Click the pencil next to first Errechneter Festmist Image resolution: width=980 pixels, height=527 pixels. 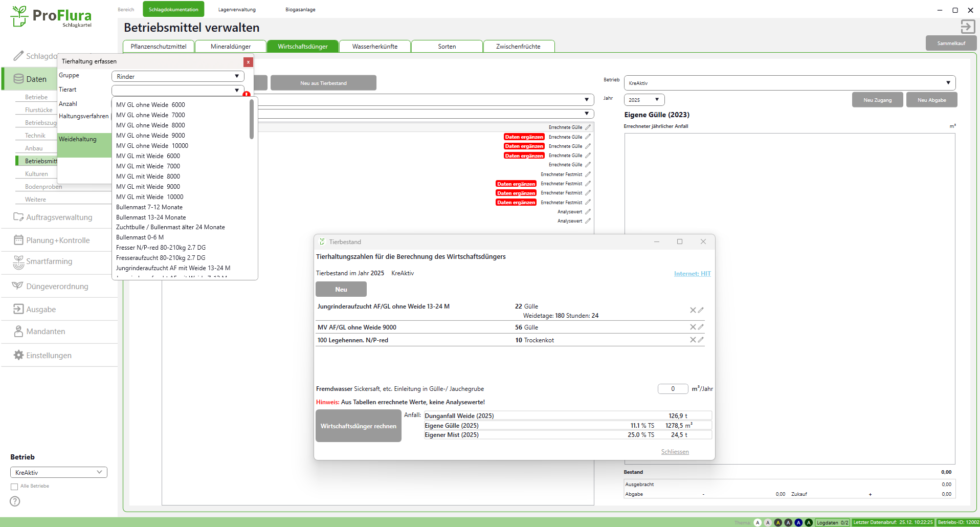[588, 174]
